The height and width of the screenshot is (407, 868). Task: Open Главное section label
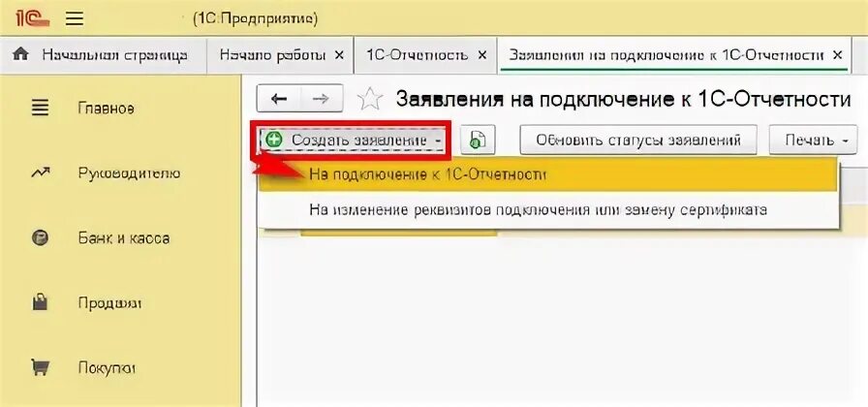pyautogui.click(x=107, y=109)
